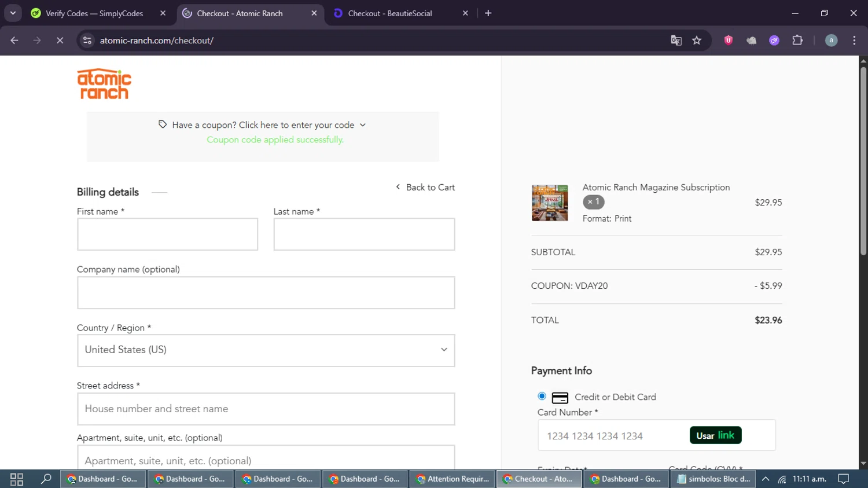The image size is (868, 488).
Task: Click the 'Format: Print' text
Action: (x=607, y=219)
